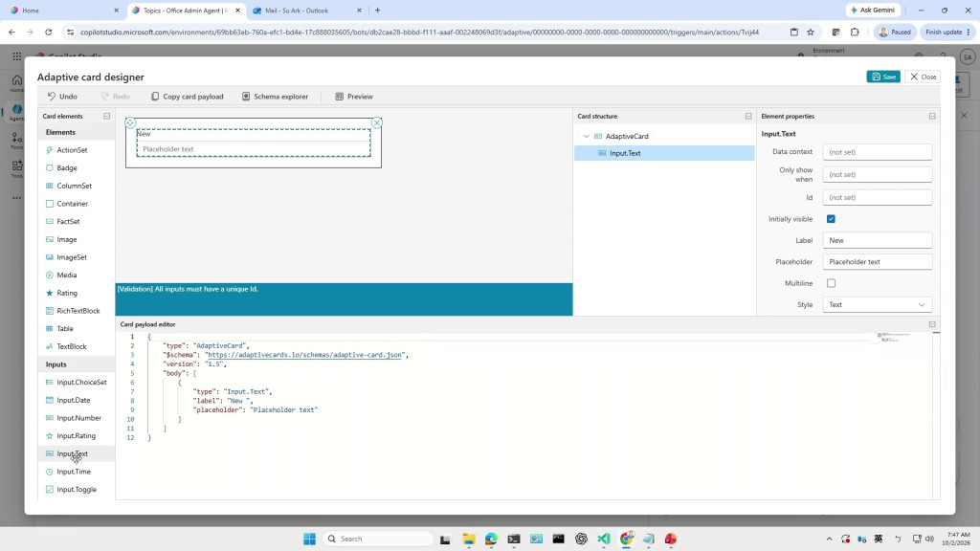Add an Image element
The width and height of the screenshot is (980, 551).
(66, 239)
